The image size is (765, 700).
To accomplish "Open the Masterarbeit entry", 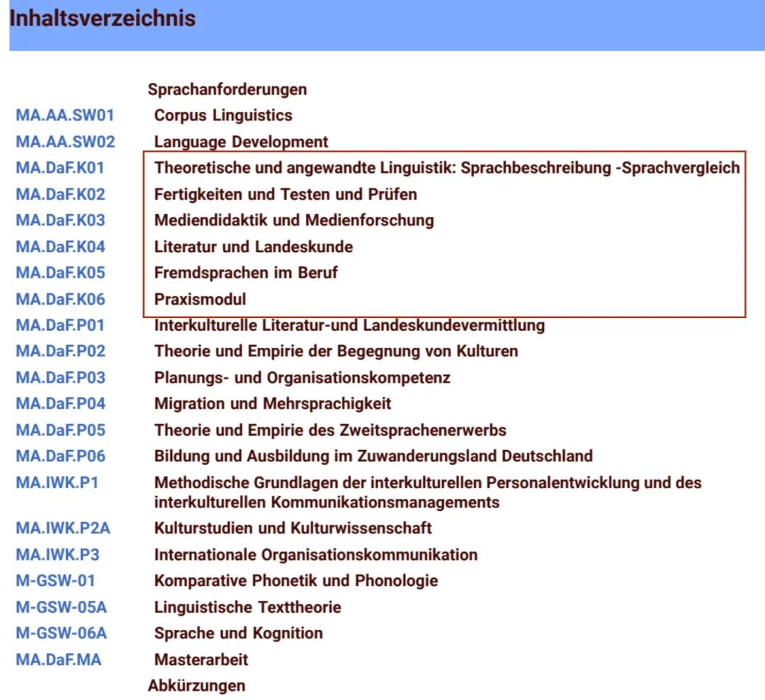I will point(201,660).
